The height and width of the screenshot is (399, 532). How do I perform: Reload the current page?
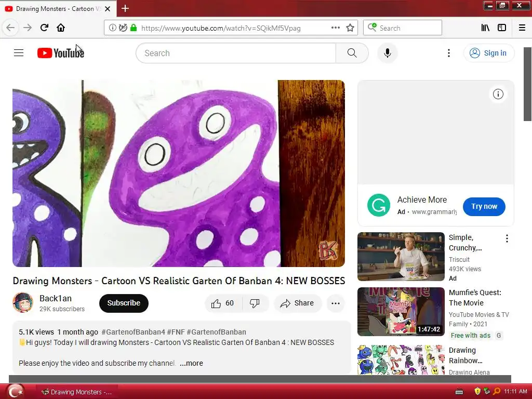tap(44, 28)
